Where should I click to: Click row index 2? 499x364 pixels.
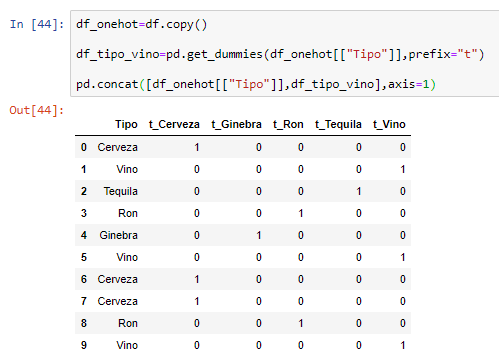(84, 191)
